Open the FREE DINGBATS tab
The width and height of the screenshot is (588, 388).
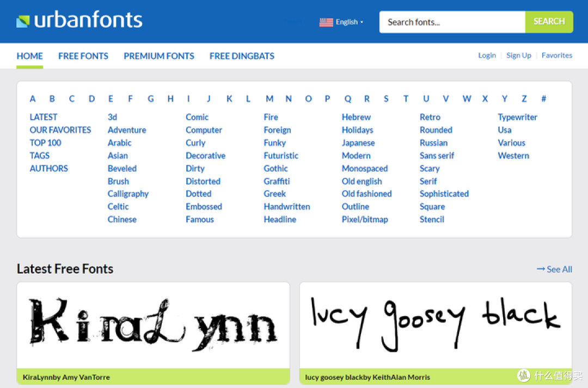(x=242, y=56)
